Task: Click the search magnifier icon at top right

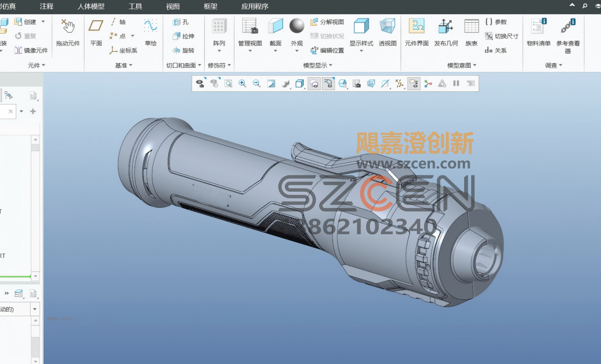Action: pos(585,6)
